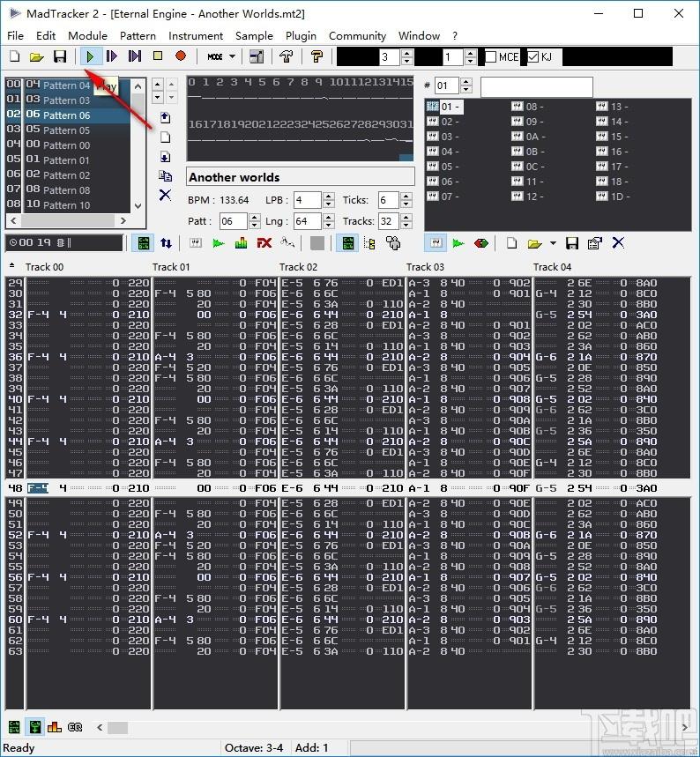Open the ? help menu
Image resolution: width=700 pixels, height=757 pixels.
coord(455,36)
